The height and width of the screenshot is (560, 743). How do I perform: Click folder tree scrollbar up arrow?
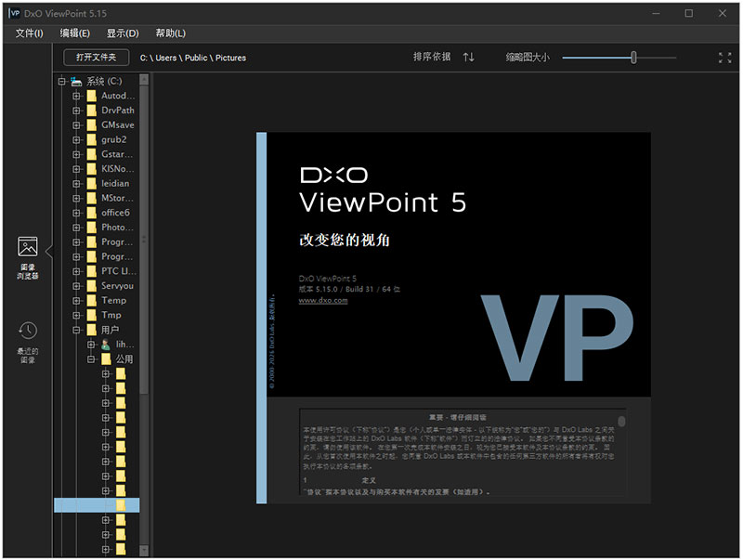click(144, 80)
